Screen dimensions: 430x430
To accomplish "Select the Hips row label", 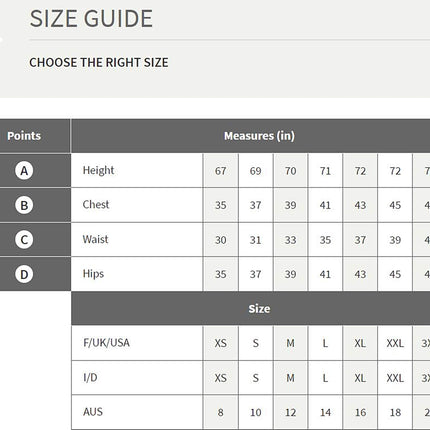I will tap(93, 274).
